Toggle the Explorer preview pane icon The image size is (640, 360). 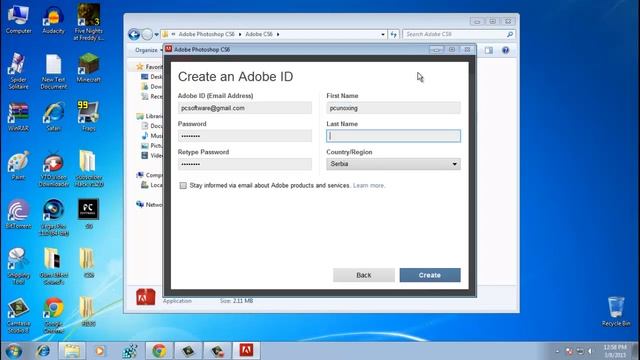point(489,50)
